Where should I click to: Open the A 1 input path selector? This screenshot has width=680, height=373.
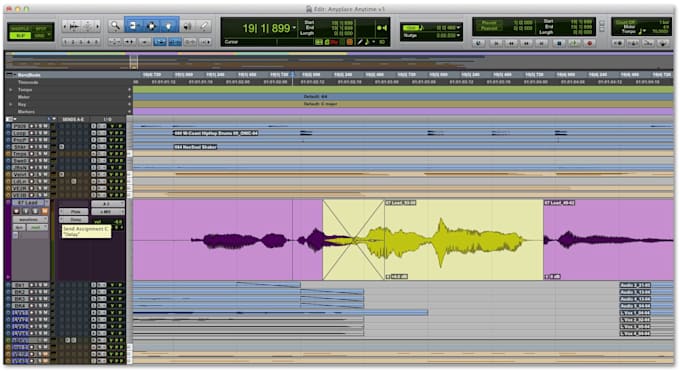pyautogui.click(x=107, y=204)
